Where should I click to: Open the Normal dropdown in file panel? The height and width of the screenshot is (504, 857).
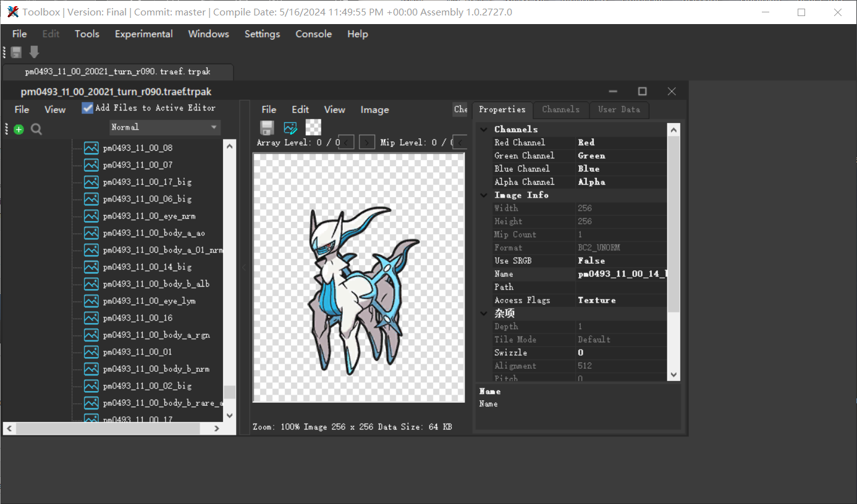(164, 127)
